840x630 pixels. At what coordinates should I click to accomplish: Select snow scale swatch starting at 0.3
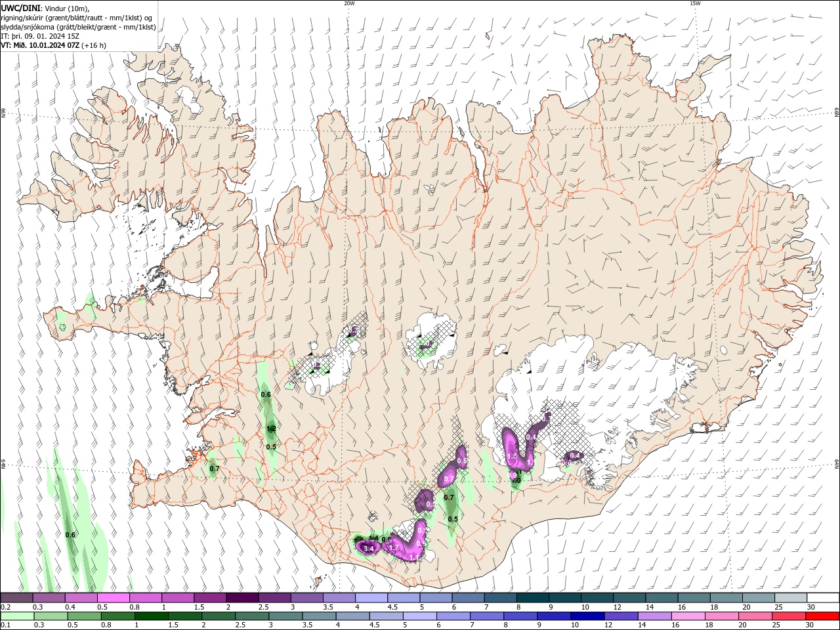(49, 598)
